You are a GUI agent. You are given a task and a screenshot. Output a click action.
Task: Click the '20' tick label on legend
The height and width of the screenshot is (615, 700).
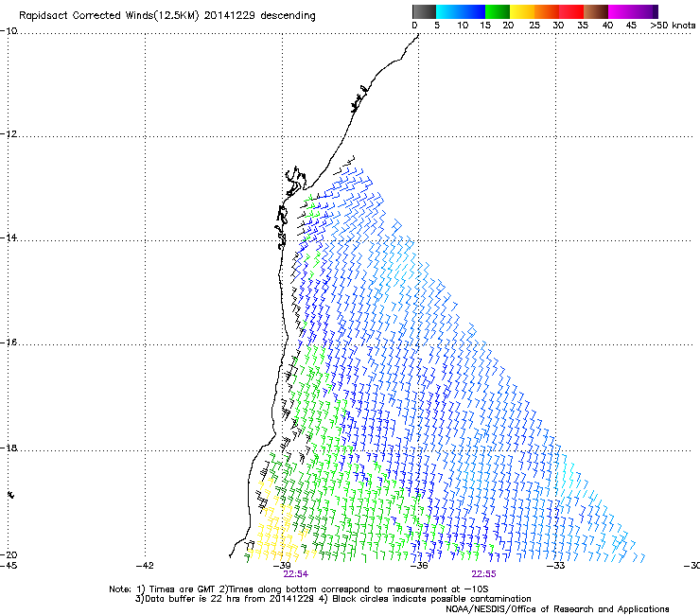(508, 26)
